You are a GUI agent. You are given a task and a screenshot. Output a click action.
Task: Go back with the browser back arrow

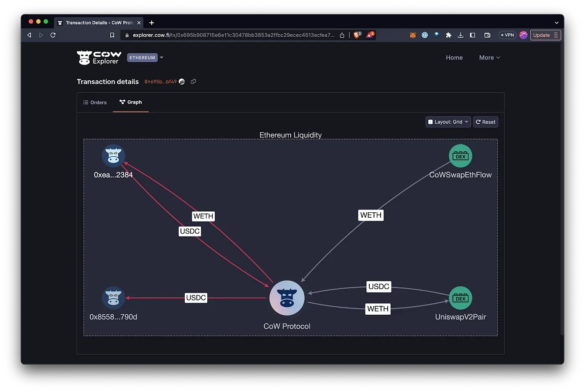[x=29, y=35]
